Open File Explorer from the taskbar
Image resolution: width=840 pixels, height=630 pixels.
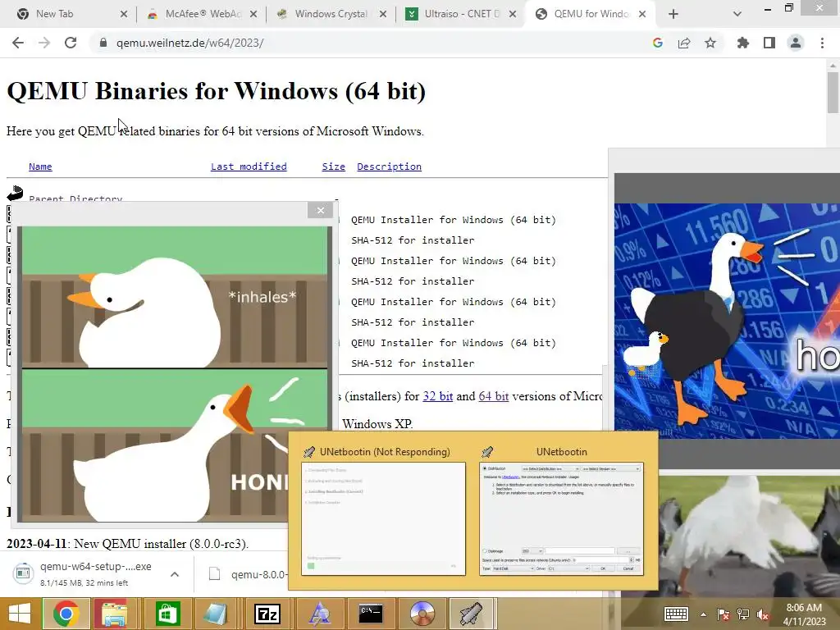pyautogui.click(x=115, y=614)
